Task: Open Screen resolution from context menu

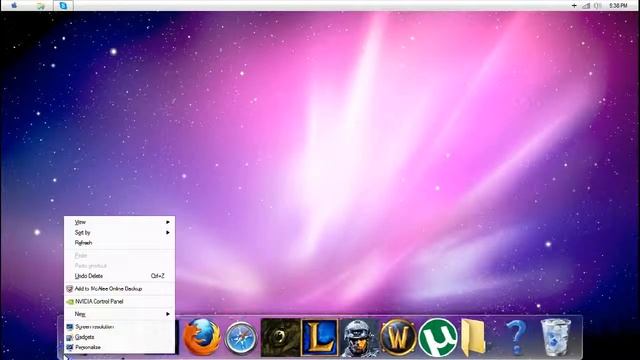Action: pyautogui.click(x=120, y=327)
